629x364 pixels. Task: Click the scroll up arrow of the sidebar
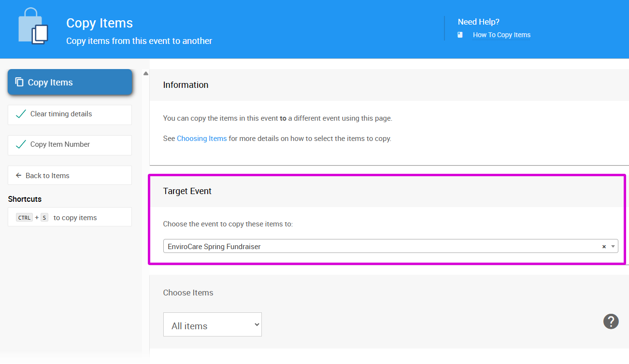(x=146, y=73)
